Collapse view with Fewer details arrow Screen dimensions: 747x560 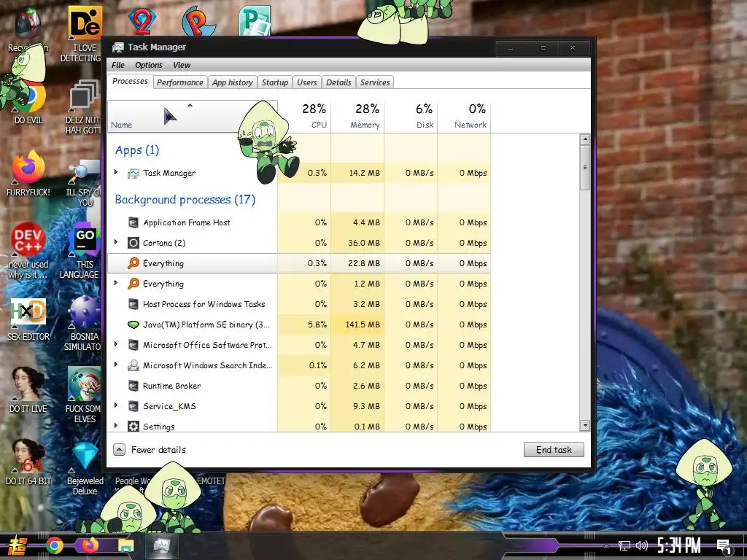(119, 449)
